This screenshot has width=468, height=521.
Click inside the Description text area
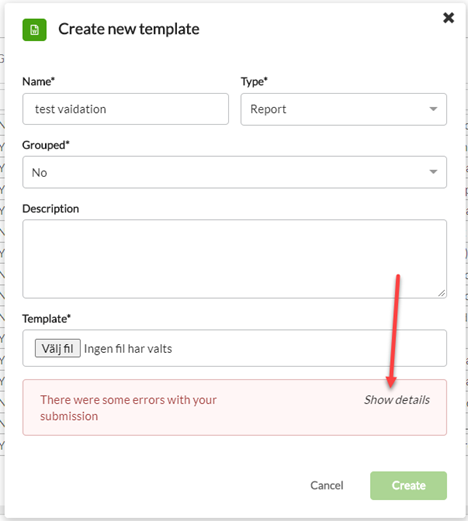tap(234, 259)
